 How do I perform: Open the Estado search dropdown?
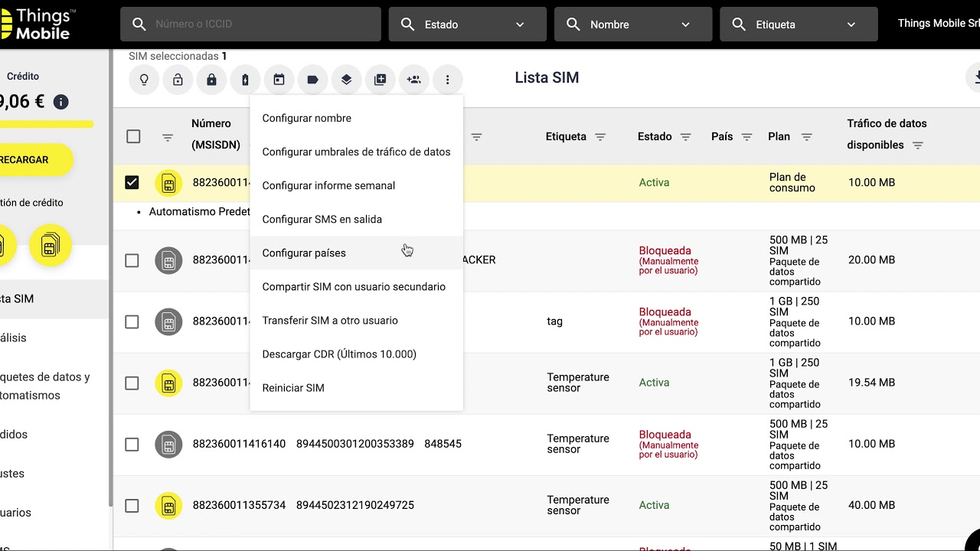[x=468, y=24]
